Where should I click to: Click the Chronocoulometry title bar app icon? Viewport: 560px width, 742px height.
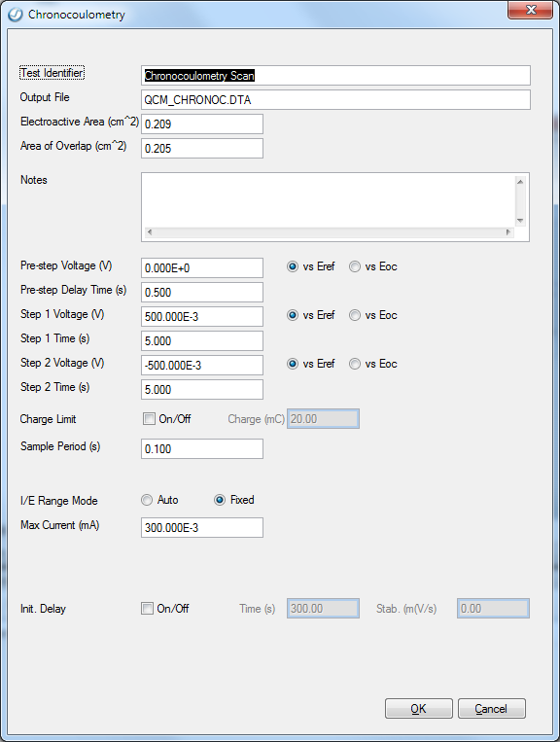click(16, 15)
